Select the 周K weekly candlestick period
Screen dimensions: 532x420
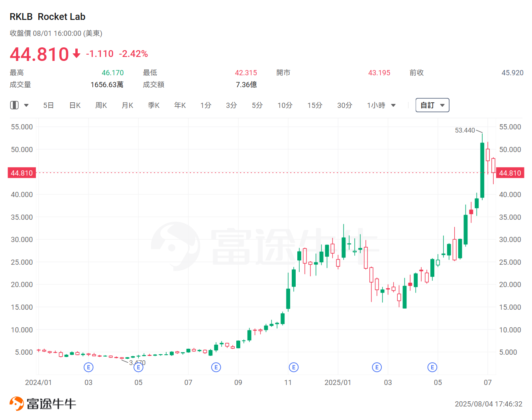tap(101, 105)
